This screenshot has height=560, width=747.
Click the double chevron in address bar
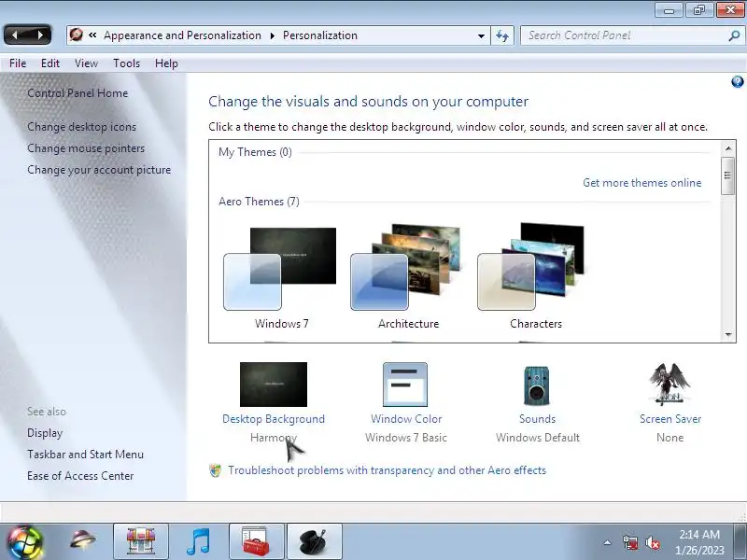92,35
